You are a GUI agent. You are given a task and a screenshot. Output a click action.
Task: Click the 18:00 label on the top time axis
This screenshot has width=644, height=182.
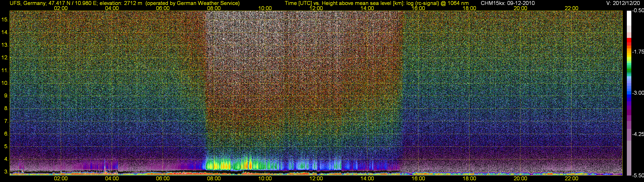tap(469, 8)
